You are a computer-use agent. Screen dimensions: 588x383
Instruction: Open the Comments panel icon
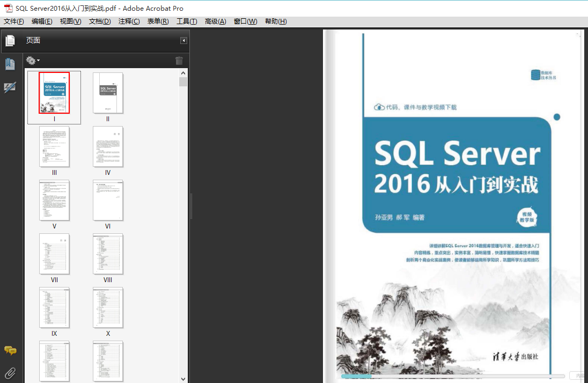[x=10, y=350]
